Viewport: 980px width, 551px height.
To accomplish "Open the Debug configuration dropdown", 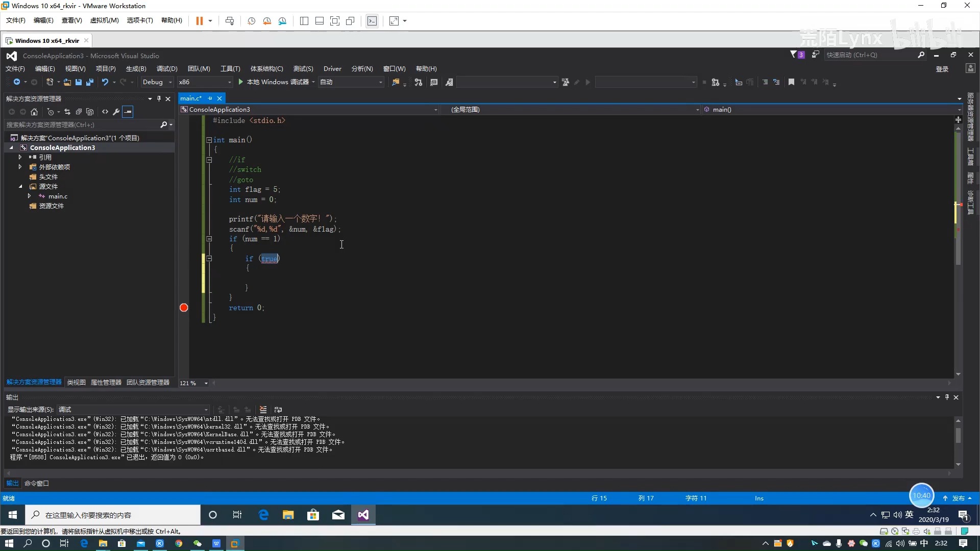I will 158,82.
